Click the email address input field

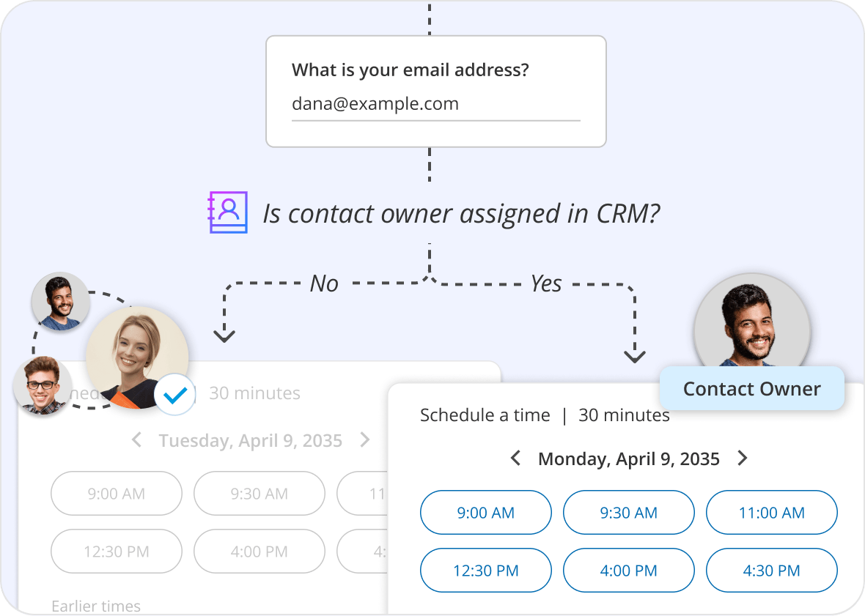coord(436,105)
